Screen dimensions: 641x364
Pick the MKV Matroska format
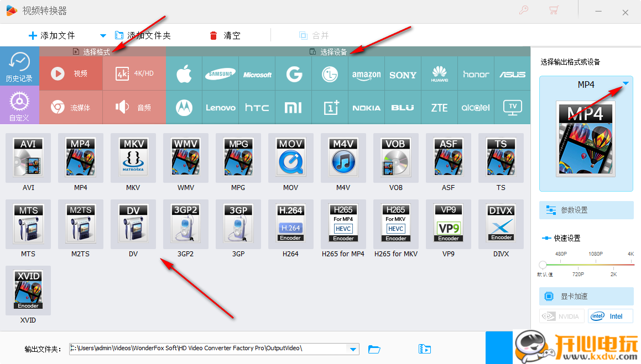tap(133, 158)
